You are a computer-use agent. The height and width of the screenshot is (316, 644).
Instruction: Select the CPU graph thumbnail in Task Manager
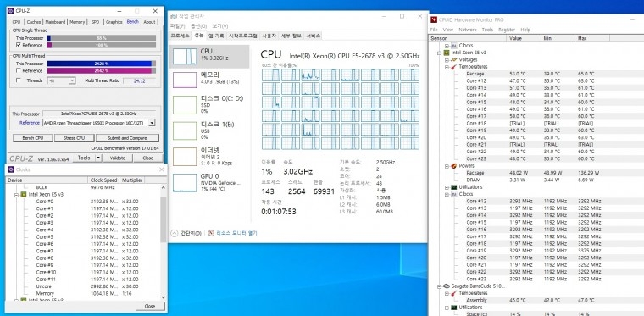click(x=185, y=56)
